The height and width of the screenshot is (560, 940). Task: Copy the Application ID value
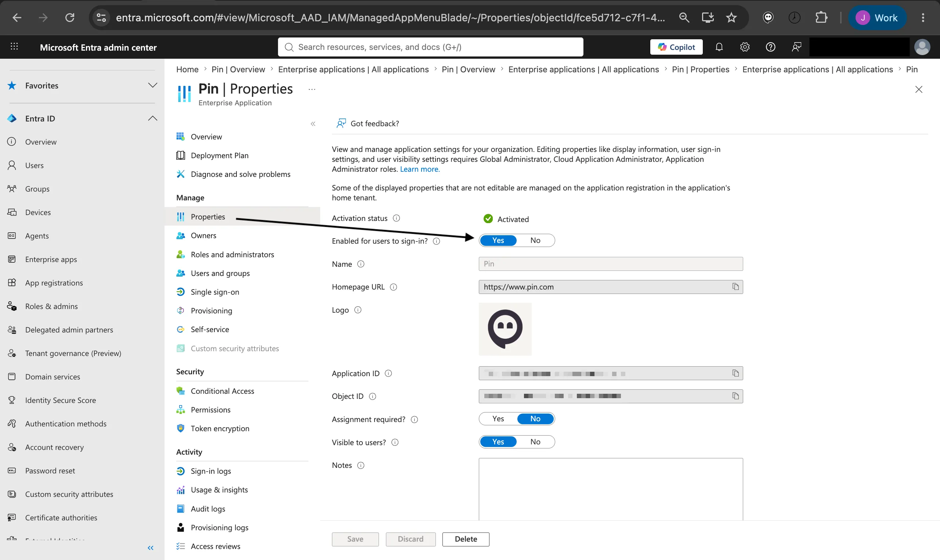tap(735, 373)
